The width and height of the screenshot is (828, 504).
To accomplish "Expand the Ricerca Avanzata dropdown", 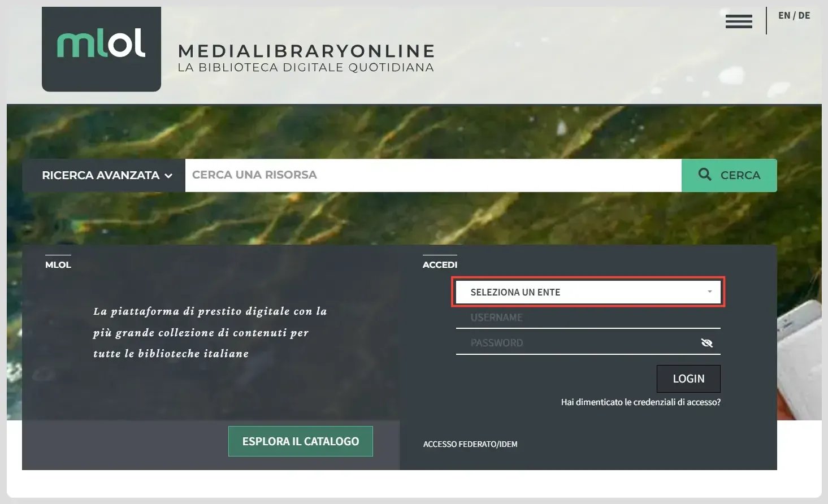I will pyautogui.click(x=103, y=175).
